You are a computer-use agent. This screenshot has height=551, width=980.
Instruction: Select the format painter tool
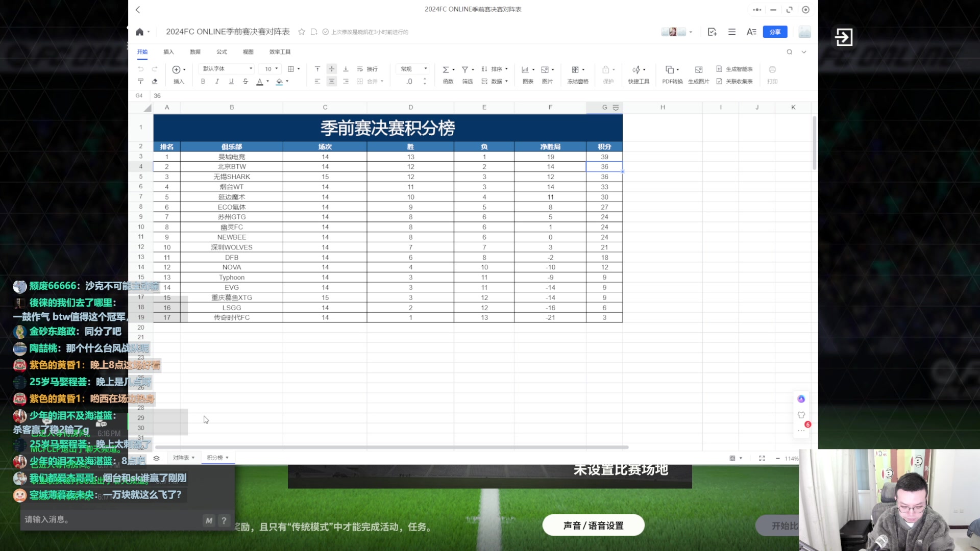(140, 81)
